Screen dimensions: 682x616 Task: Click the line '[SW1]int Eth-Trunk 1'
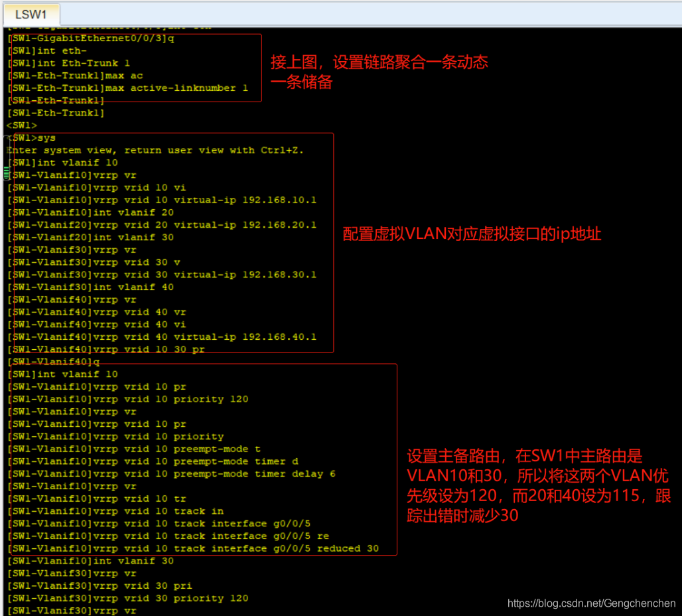click(x=69, y=63)
